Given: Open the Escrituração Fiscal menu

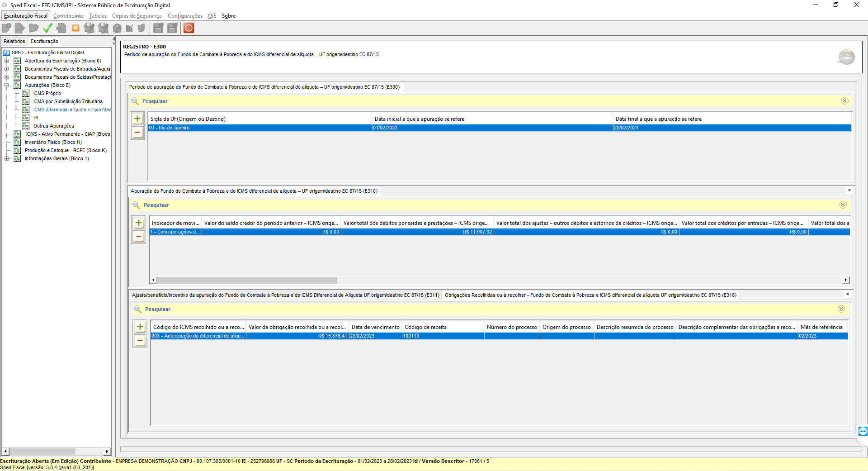Looking at the screenshot, I should coord(26,16).
